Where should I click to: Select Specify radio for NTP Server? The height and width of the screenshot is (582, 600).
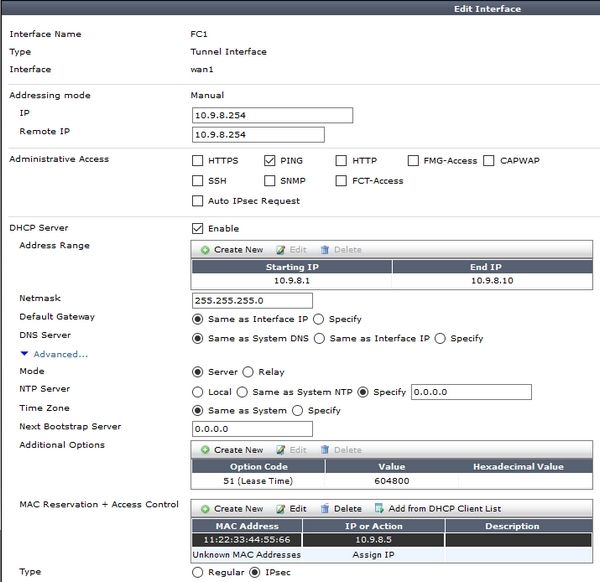click(x=363, y=392)
